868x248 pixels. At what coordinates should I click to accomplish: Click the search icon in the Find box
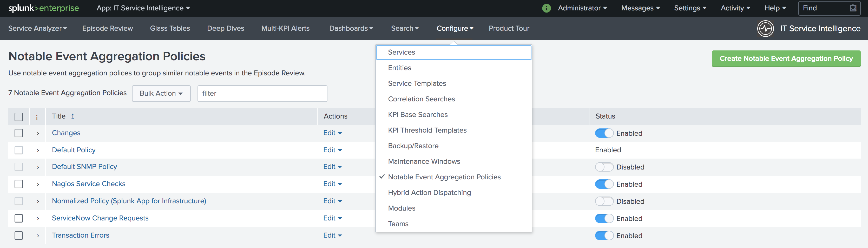(853, 8)
